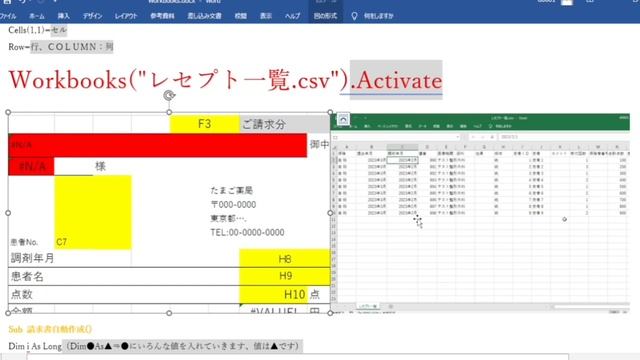This screenshot has width=640, height=360.
Task: Switch to the ホーム ribbon tab
Action: (37, 16)
